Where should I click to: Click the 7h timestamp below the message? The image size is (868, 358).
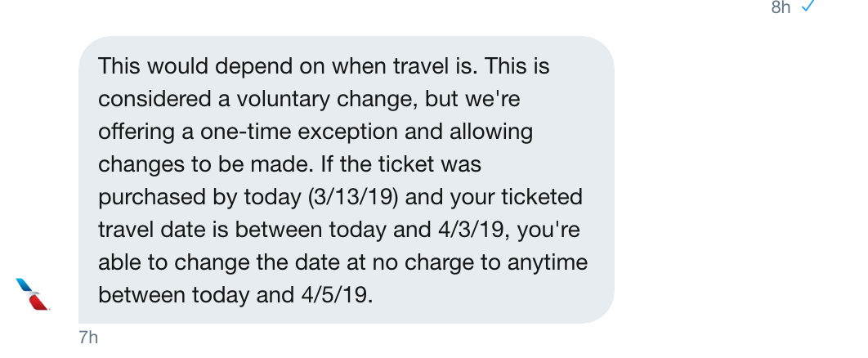[x=88, y=337]
